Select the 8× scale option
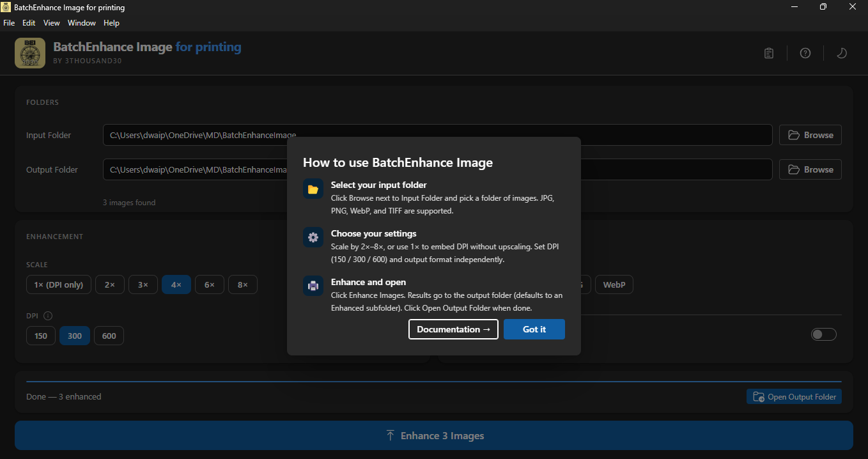 tap(243, 284)
